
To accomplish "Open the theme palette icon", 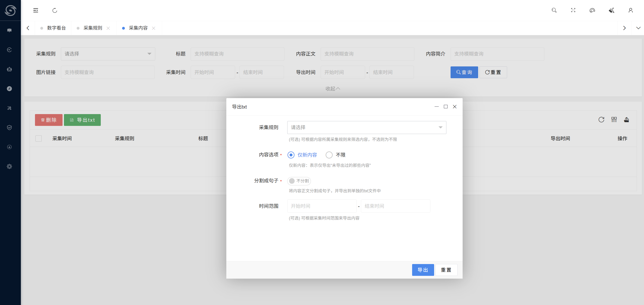I will [x=592, y=10].
